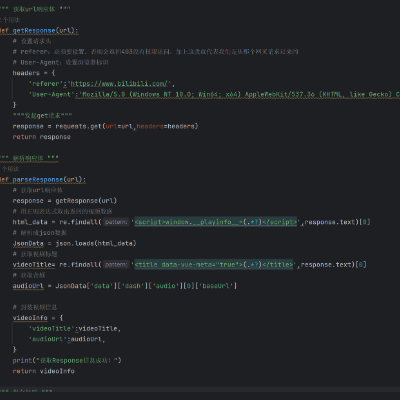This screenshot has width=400, height=400.
Task: Click requests.get in the response assignment
Action: click(x=78, y=126)
